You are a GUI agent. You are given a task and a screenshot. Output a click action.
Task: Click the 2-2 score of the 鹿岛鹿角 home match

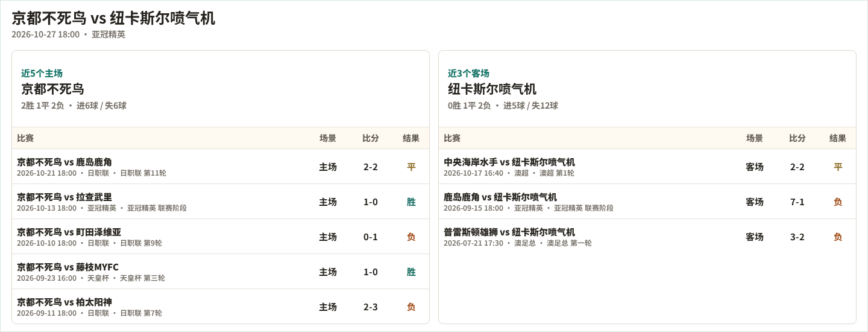(x=371, y=167)
